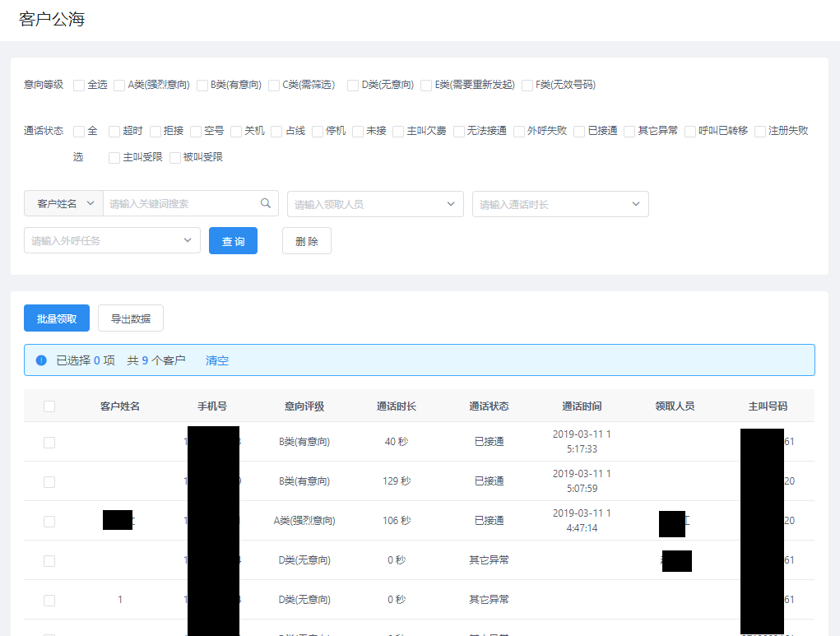Click the 2019-03-11 15:07:59 time cell
Screen dimensions: 840x636
coord(582,481)
